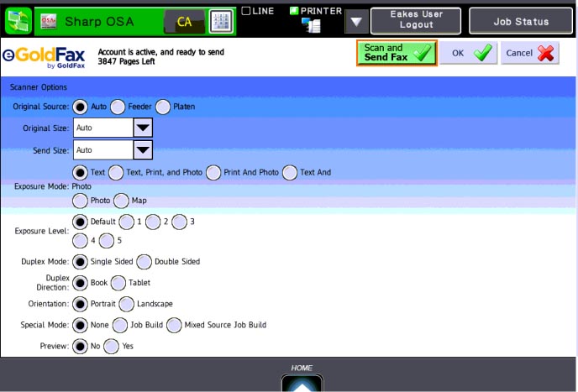Select Platen as Original Source
The width and height of the screenshot is (578, 392).
(163, 107)
